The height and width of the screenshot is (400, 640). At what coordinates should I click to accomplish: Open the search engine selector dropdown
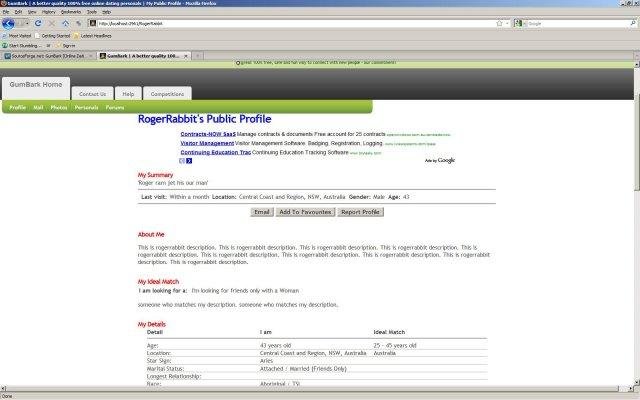tap(520, 23)
